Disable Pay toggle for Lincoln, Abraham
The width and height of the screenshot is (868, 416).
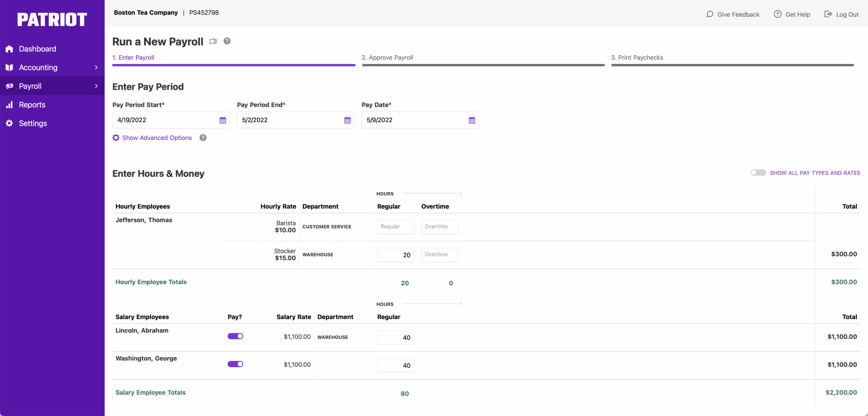click(x=236, y=336)
